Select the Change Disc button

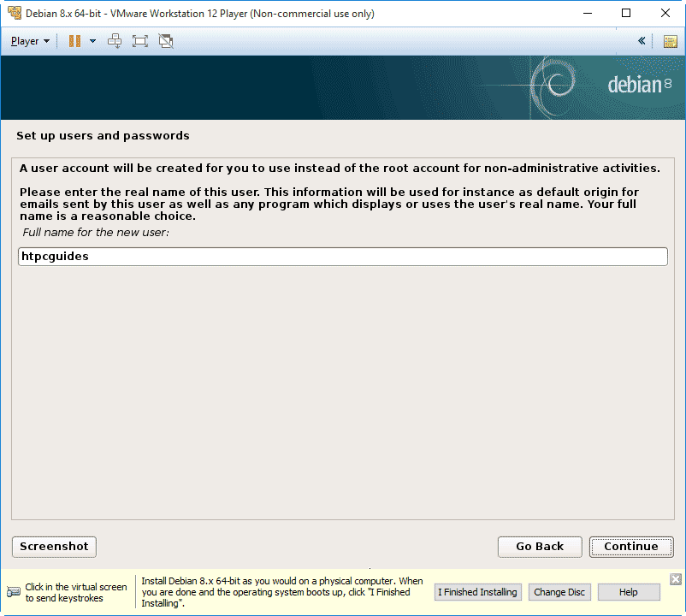(559, 592)
